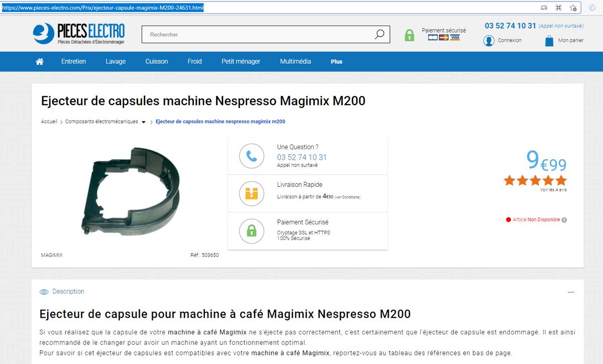Click the red unavailable status dot

509,220
